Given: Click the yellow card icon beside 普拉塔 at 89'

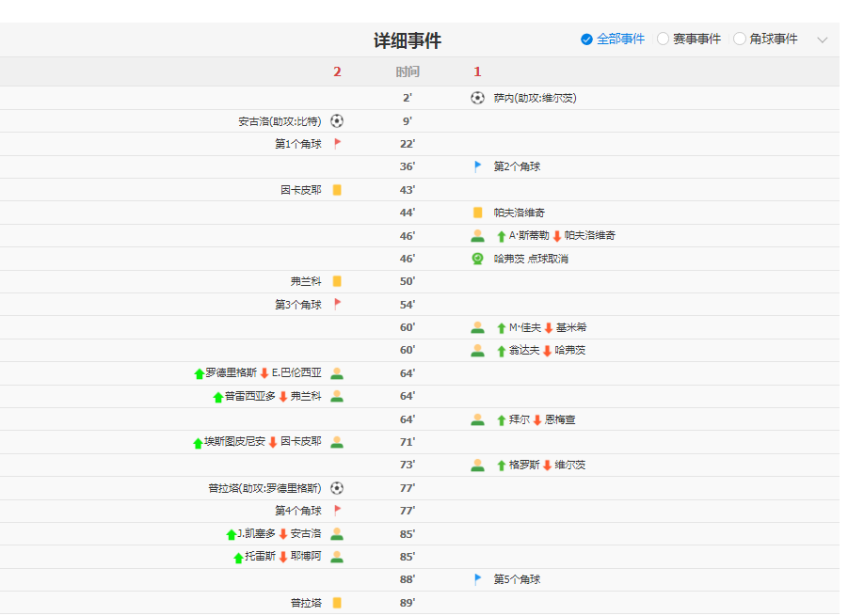Looking at the screenshot, I should click(x=337, y=603).
